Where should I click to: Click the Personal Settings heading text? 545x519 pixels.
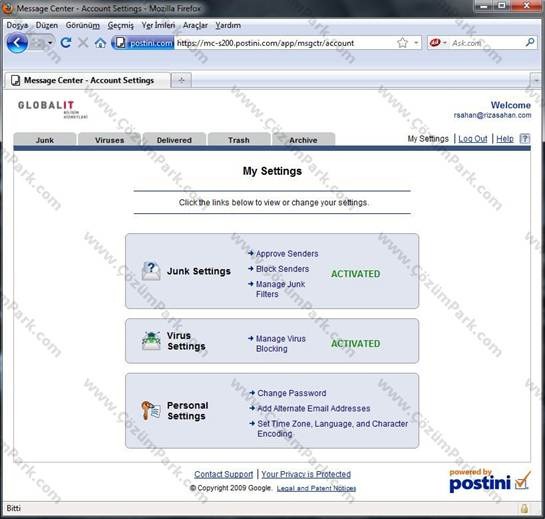(x=187, y=411)
